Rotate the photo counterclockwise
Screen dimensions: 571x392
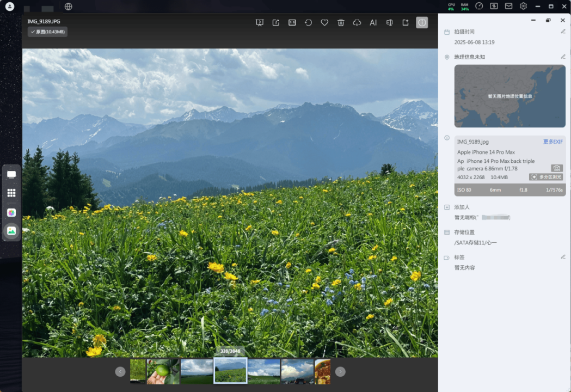[308, 22]
